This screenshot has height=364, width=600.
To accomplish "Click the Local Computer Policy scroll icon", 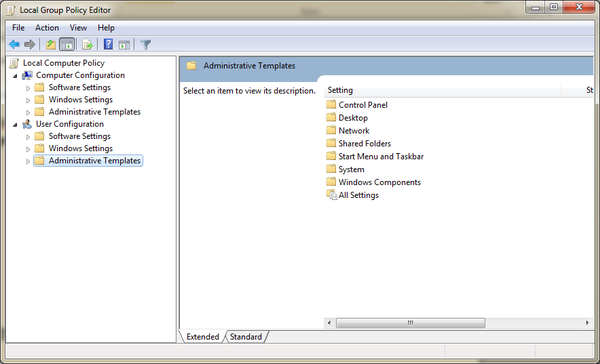I will pyautogui.click(x=14, y=63).
